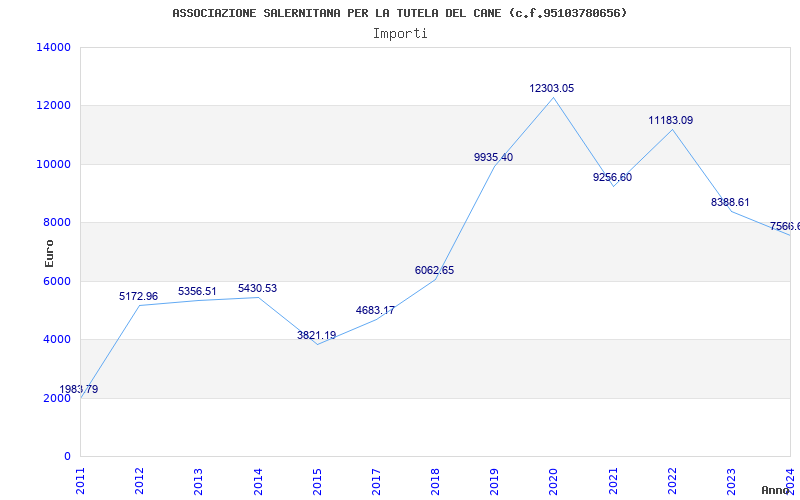Click the "Importi" chart subtitle
Screen dimensions: 800x500
pos(400,33)
